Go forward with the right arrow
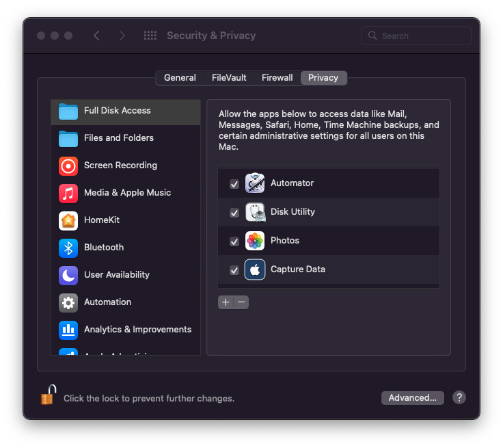 122,36
